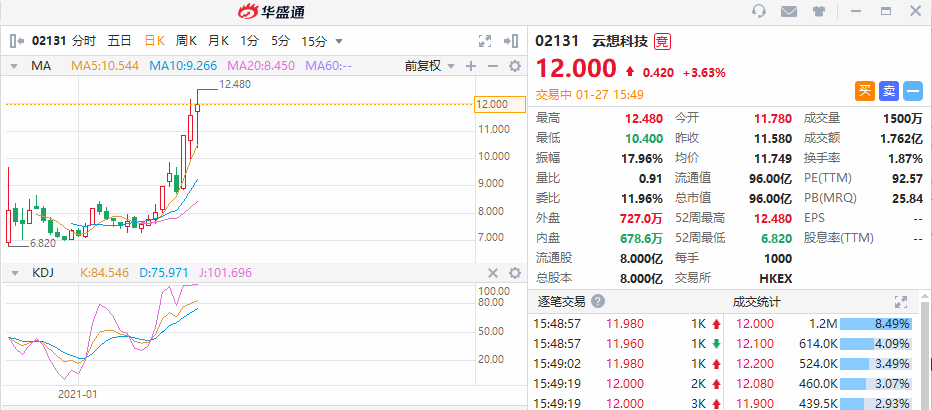Switch to 1分 chart tab
Viewport: 932px width, 410px height.
click(x=250, y=41)
